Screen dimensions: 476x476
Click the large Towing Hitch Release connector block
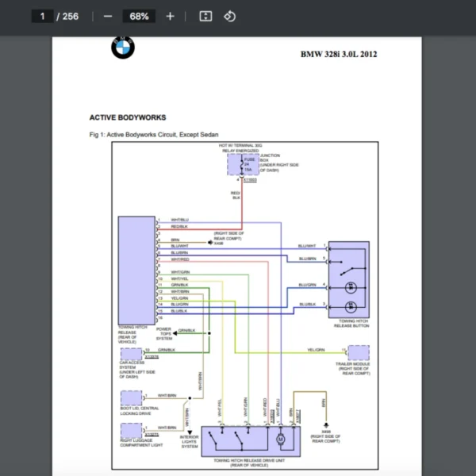(x=135, y=269)
